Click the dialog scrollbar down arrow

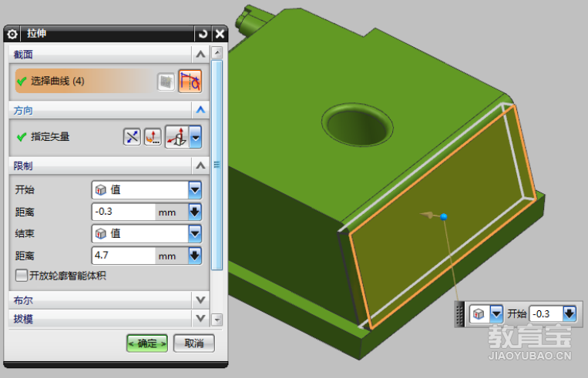click(217, 320)
